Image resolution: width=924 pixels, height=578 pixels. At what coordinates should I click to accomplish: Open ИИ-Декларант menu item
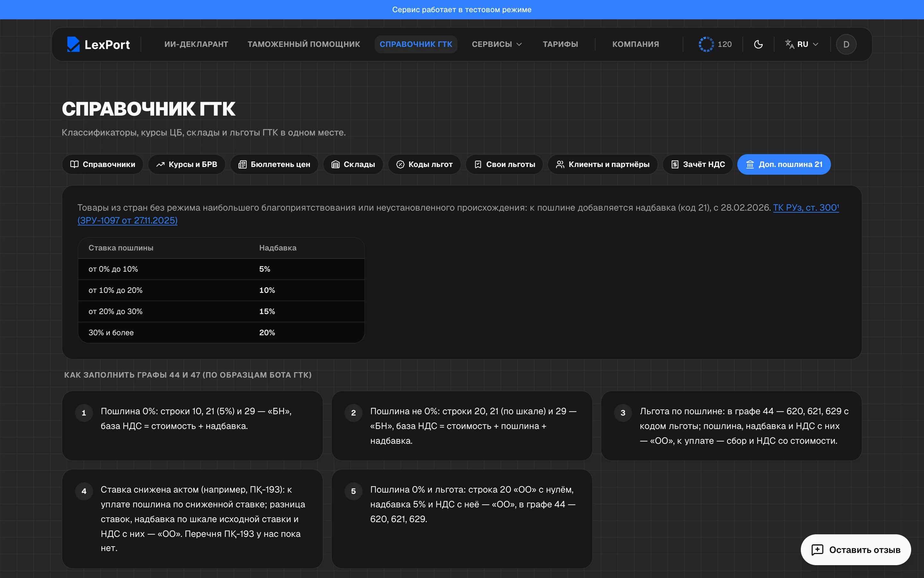coord(196,44)
